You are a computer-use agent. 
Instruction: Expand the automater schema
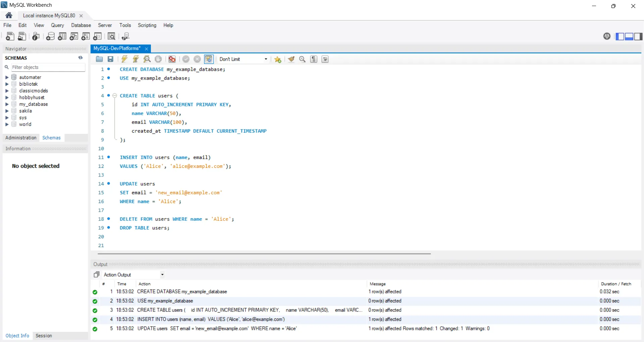click(x=7, y=77)
